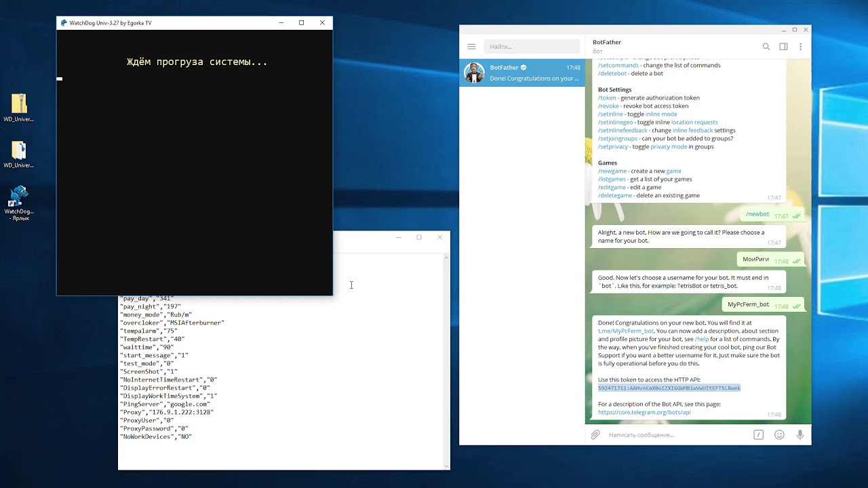
Task: Click the /setprivacy command link
Action: click(x=613, y=146)
